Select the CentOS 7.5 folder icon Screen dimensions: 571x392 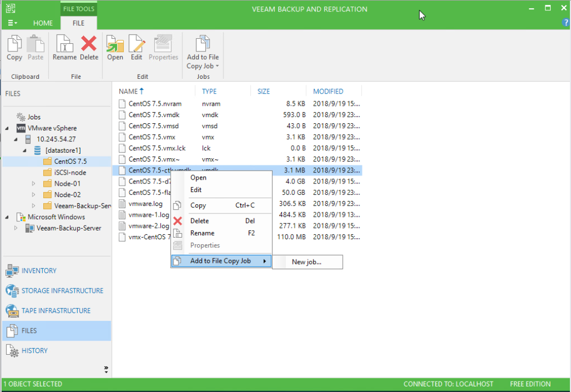tap(47, 162)
